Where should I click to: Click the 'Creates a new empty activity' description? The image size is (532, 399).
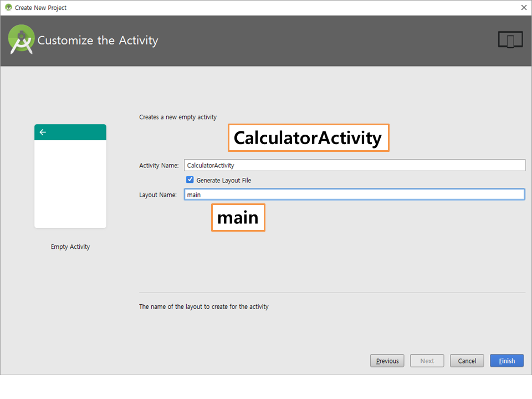[178, 117]
